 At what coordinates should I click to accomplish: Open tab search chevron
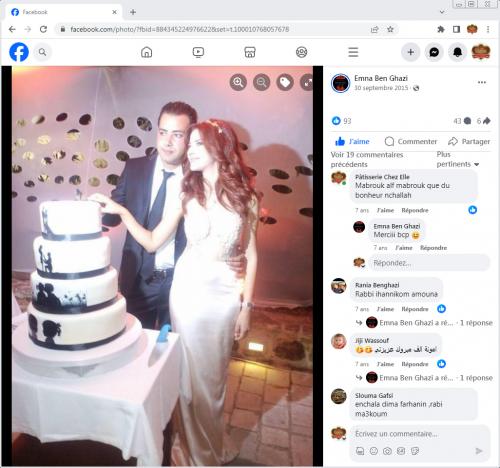pyautogui.click(x=442, y=12)
